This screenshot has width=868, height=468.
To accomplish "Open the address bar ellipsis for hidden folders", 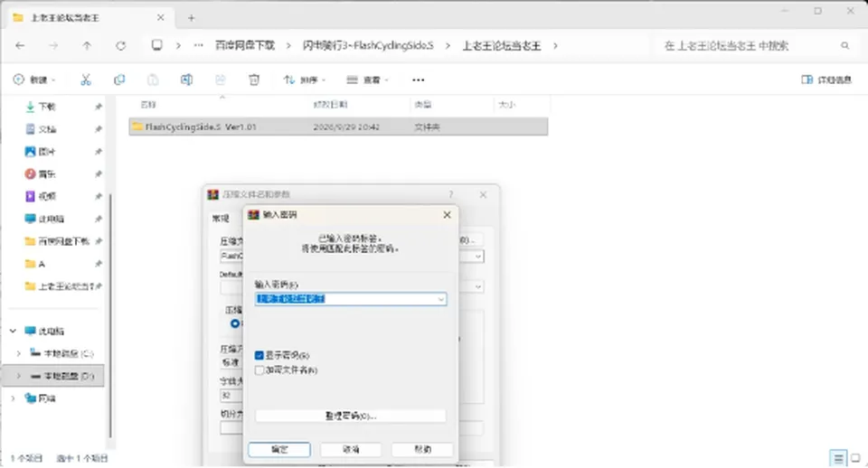I will (x=198, y=45).
